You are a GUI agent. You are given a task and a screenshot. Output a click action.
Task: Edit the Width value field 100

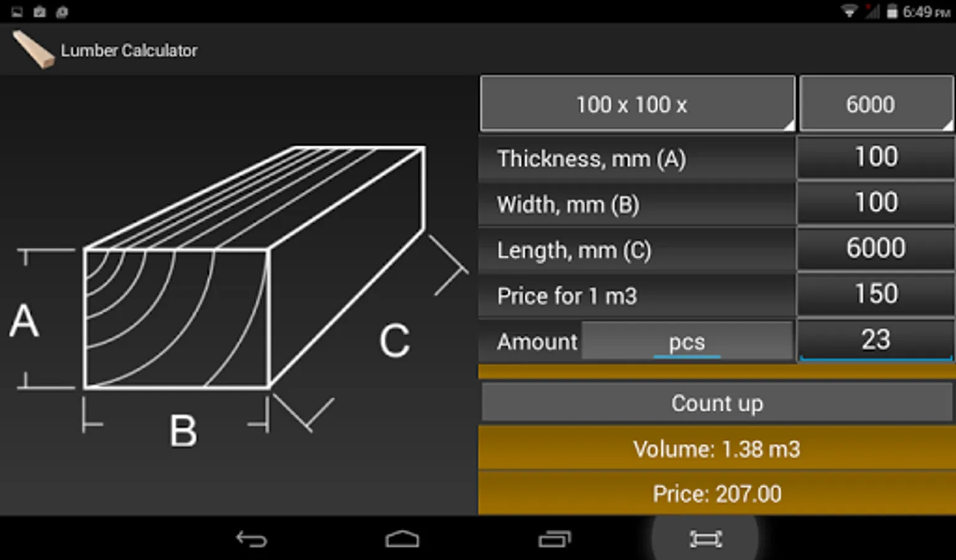point(876,203)
